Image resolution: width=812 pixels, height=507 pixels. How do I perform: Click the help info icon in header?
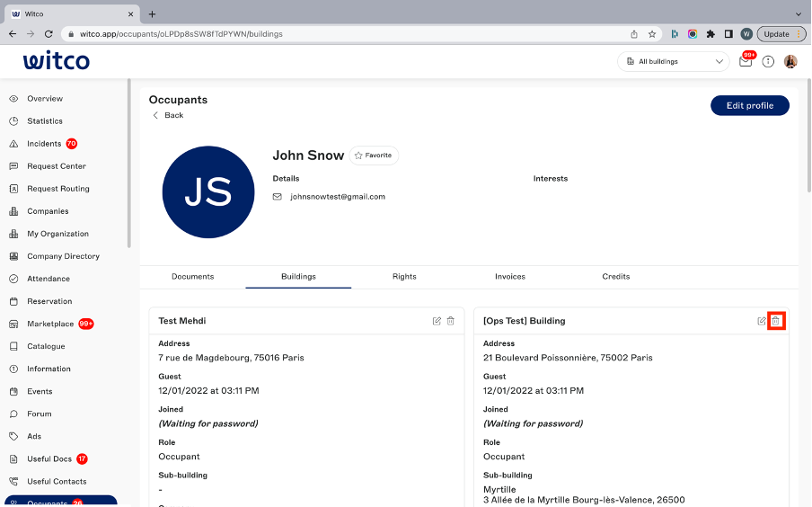click(768, 62)
